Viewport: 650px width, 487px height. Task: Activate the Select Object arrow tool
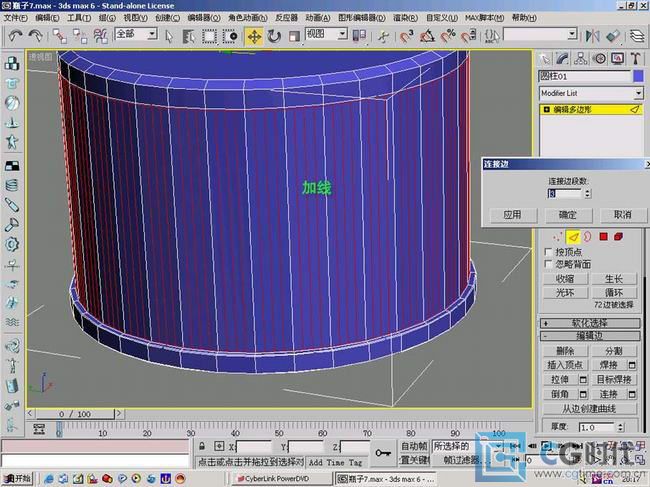pyautogui.click(x=169, y=36)
